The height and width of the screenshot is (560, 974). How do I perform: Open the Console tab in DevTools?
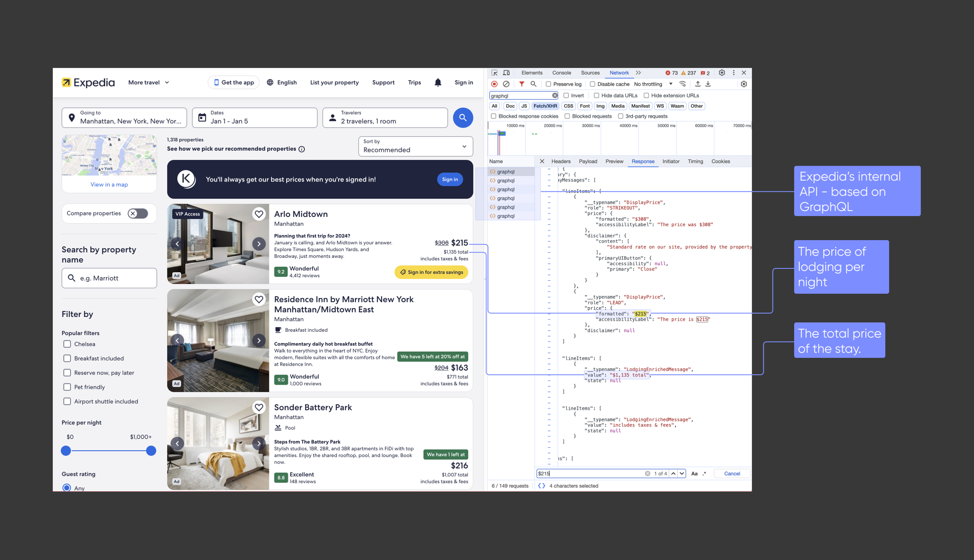click(x=561, y=73)
